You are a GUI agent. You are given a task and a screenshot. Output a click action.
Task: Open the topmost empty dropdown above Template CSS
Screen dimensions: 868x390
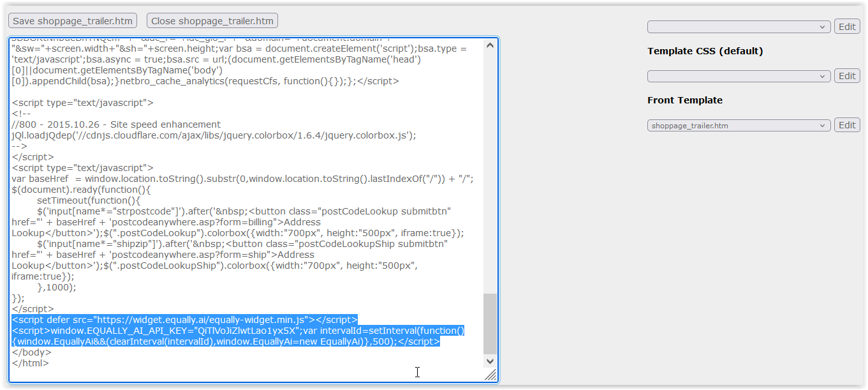(x=739, y=27)
